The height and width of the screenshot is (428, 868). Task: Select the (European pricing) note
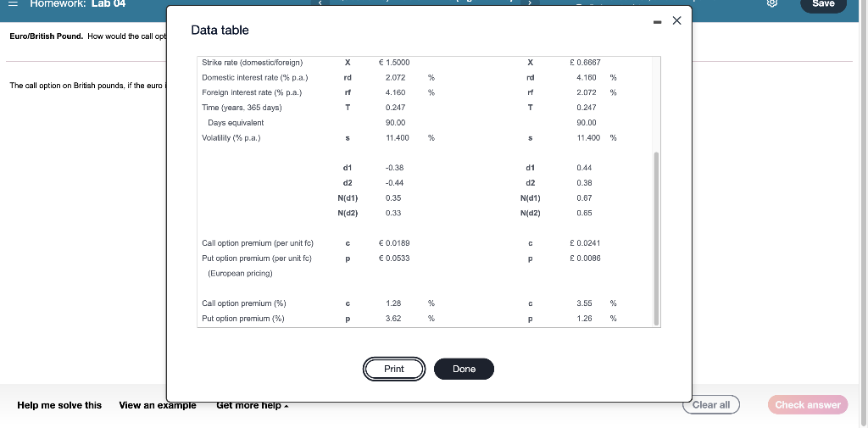click(x=240, y=274)
